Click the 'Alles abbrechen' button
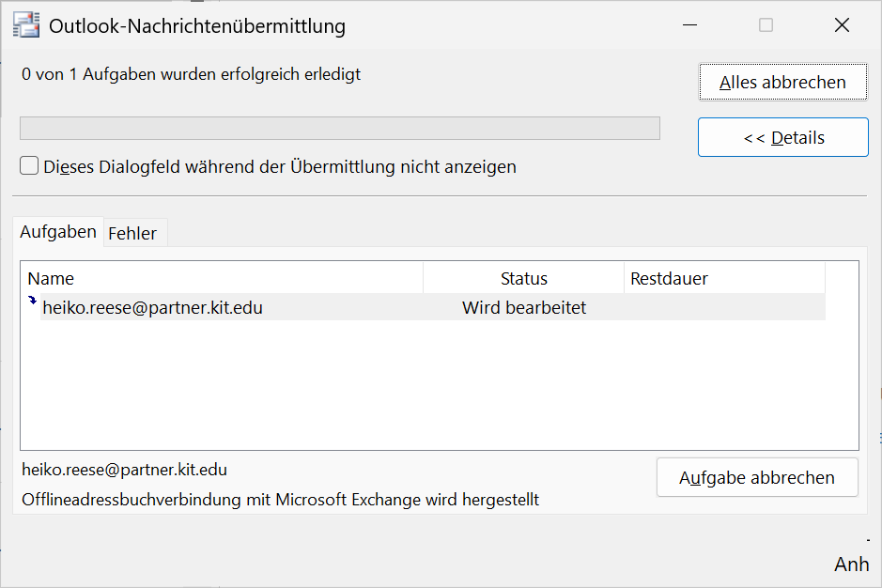Image resolution: width=882 pixels, height=588 pixels. [x=783, y=82]
